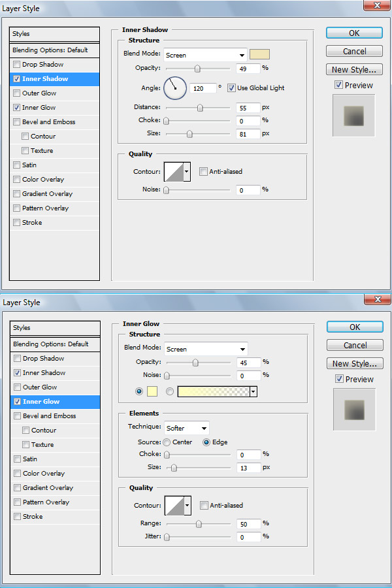
Task: Click New Style... in the Inner Glow settings dialog
Action: click(x=355, y=363)
